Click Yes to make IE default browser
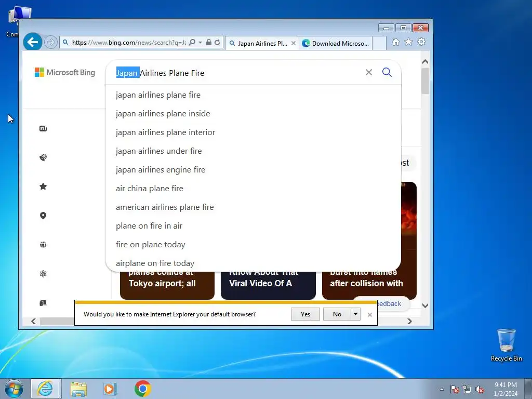This screenshot has width=532, height=399. click(305, 314)
